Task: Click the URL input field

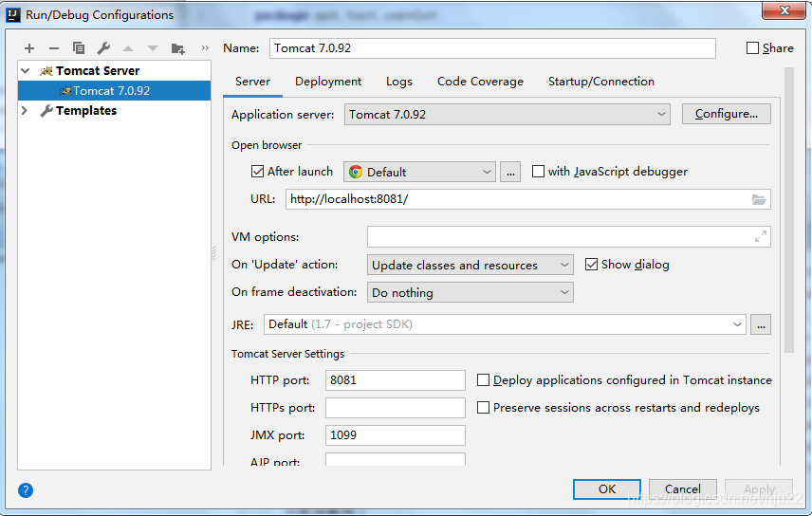Action: tap(527, 199)
